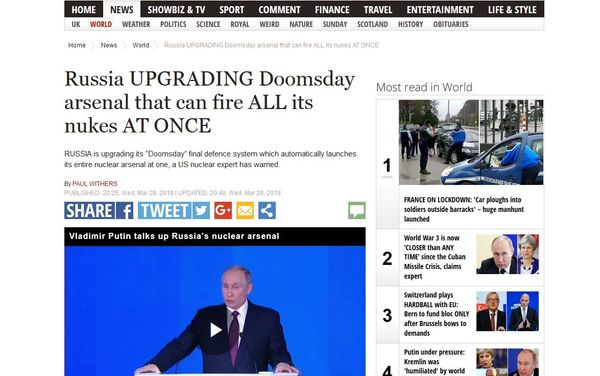Click the Home breadcrumb link
600x376 pixels.
point(77,45)
